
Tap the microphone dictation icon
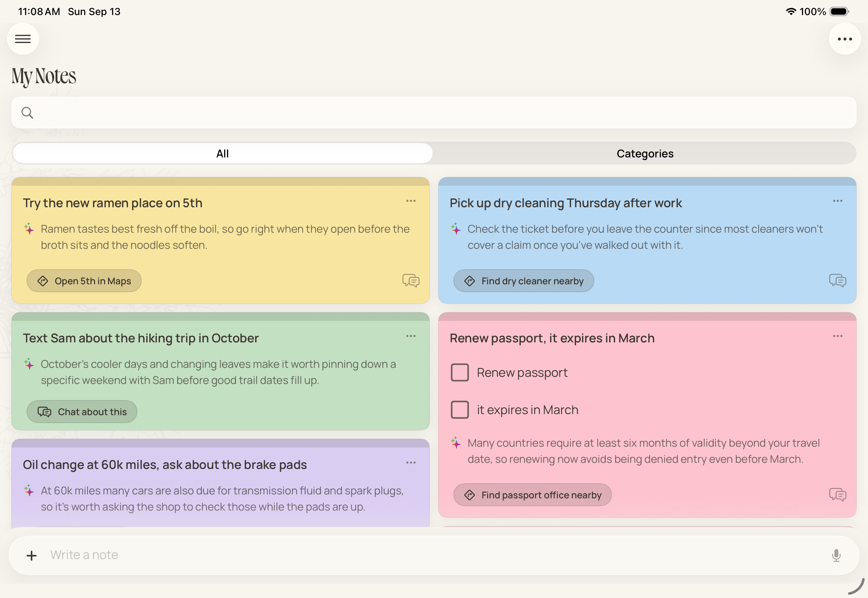(x=836, y=555)
